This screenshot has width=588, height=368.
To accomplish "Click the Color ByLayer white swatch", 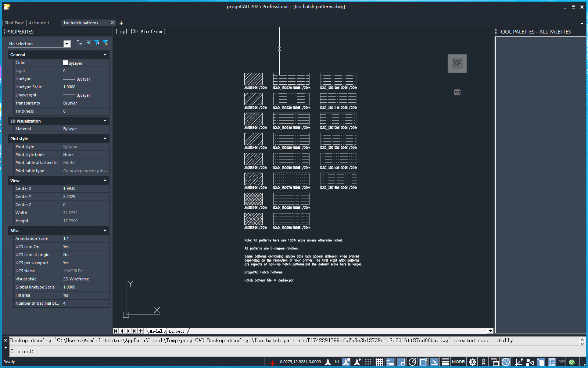I will (66, 63).
